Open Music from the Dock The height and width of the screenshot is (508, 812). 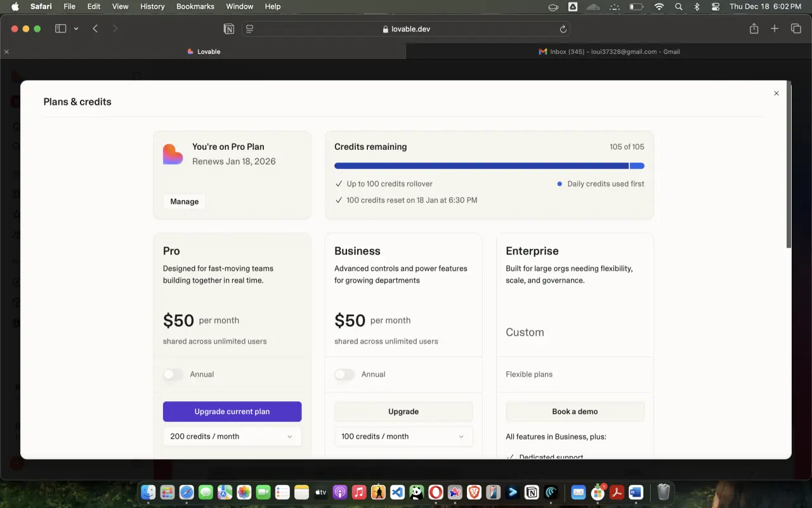(359, 492)
